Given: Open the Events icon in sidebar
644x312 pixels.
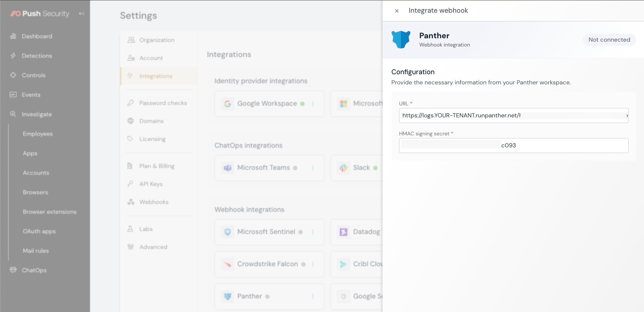Looking at the screenshot, I should pos(13,94).
